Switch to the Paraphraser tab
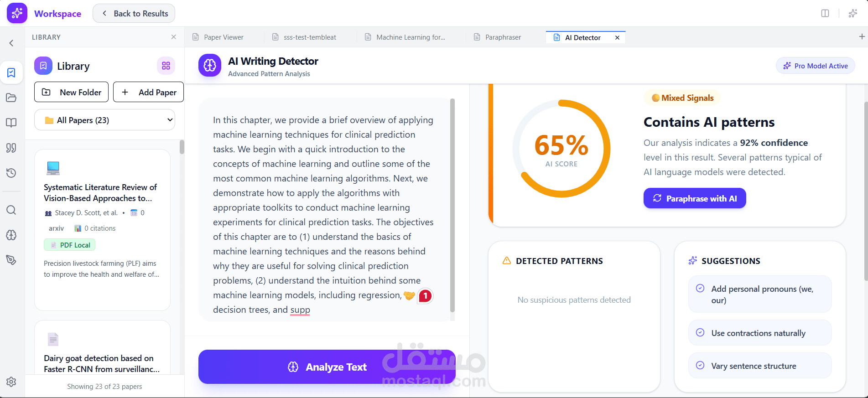This screenshot has height=398, width=868. coord(503,37)
